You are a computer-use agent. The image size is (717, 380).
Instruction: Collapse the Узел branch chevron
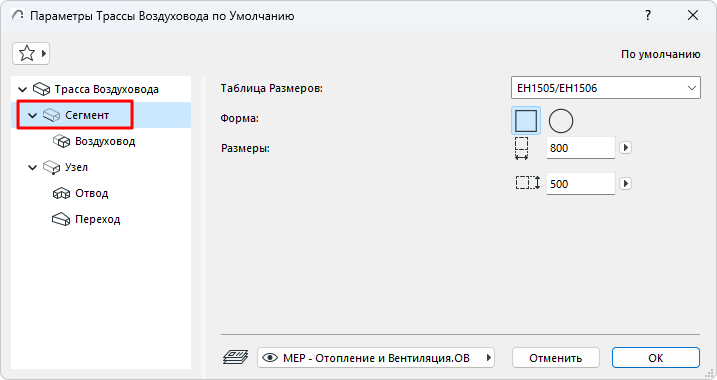coord(32,167)
